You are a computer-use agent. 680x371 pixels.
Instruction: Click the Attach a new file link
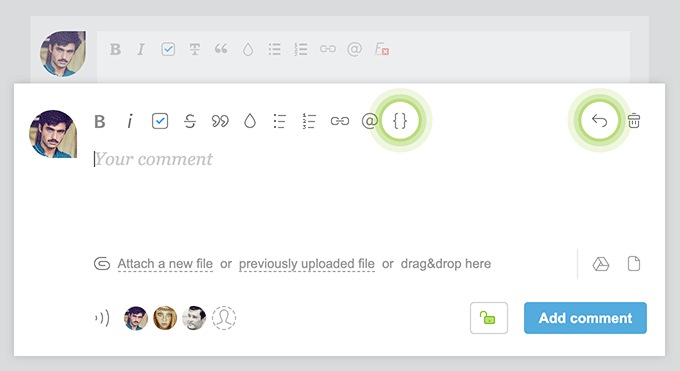(165, 264)
